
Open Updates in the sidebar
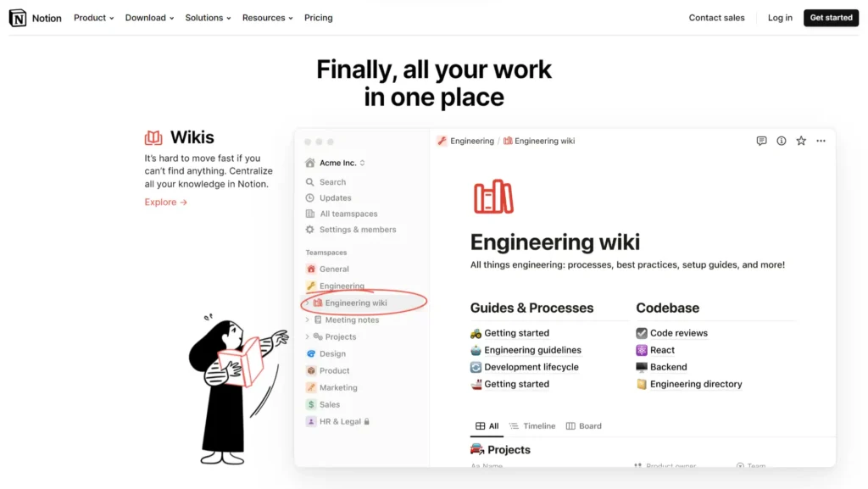point(335,198)
